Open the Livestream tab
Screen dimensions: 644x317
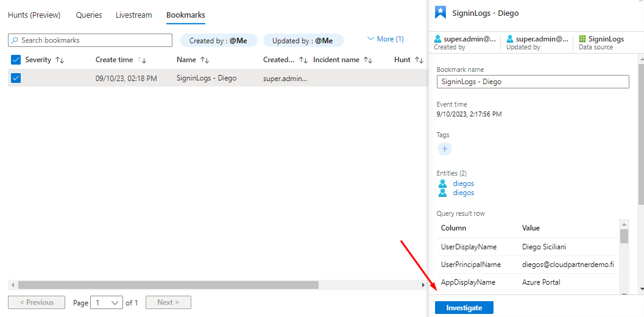pyautogui.click(x=134, y=15)
